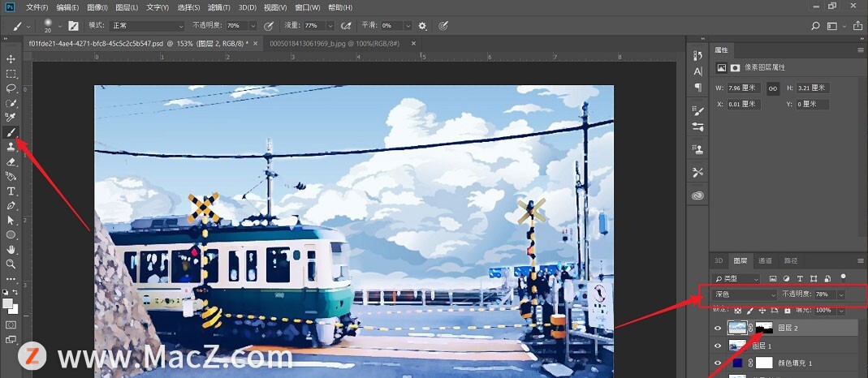The image size is (868, 378).
Task: Switch to the 0005018413061969_b.jpg document tab
Action: [335, 43]
